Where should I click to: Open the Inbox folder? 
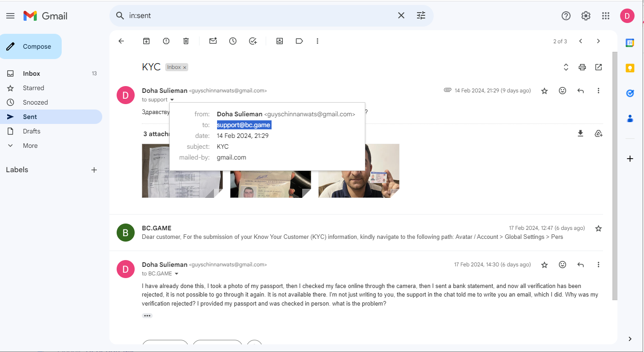pyautogui.click(x=51, y=73)
